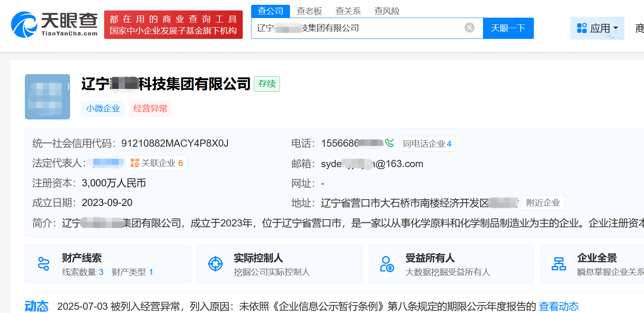Click the 企业全景 hierarchy icon
The width and height of the screenshot is (644, 313).
click(x=559, y=264)
